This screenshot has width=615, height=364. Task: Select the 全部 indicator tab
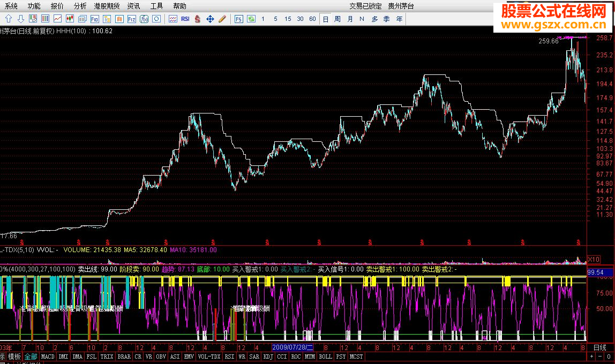pyautogui.click(x=31, y=357)
